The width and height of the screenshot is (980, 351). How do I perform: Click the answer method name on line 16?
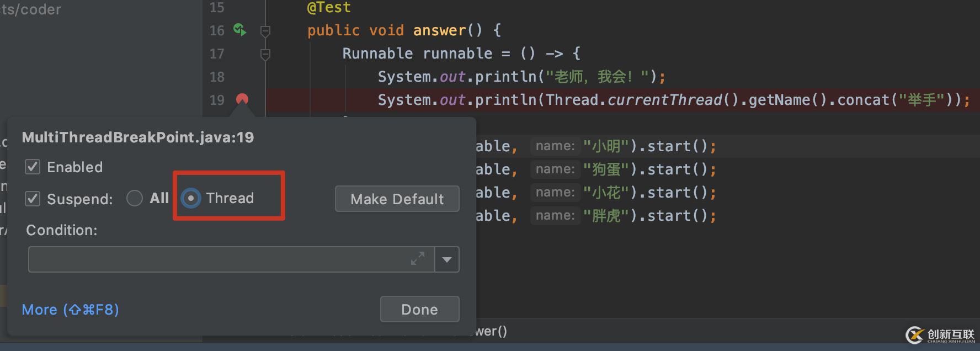coord(440,30)
